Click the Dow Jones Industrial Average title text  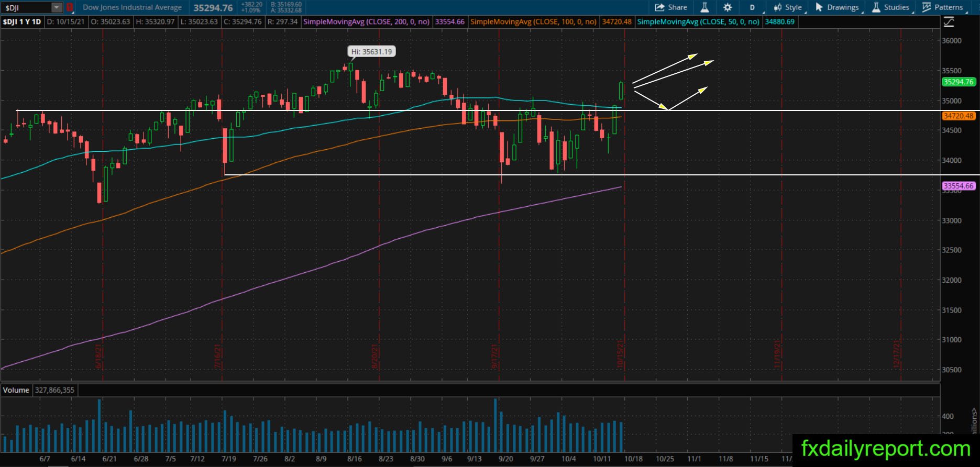tap(132, 7)
